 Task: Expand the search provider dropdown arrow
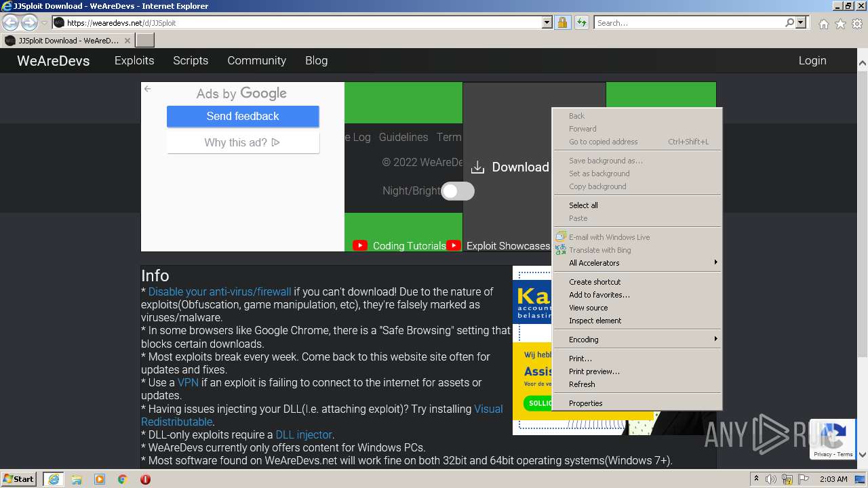tap(801, 22)
